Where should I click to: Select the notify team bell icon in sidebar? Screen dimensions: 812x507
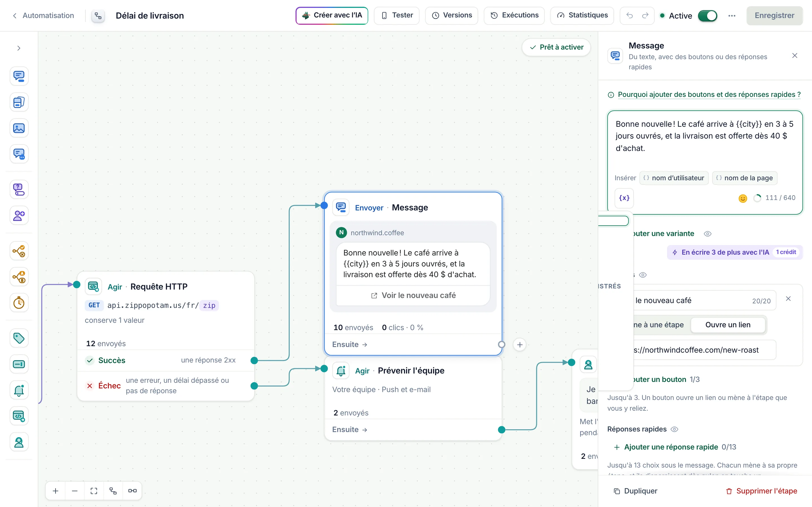(x=19, y=390)
